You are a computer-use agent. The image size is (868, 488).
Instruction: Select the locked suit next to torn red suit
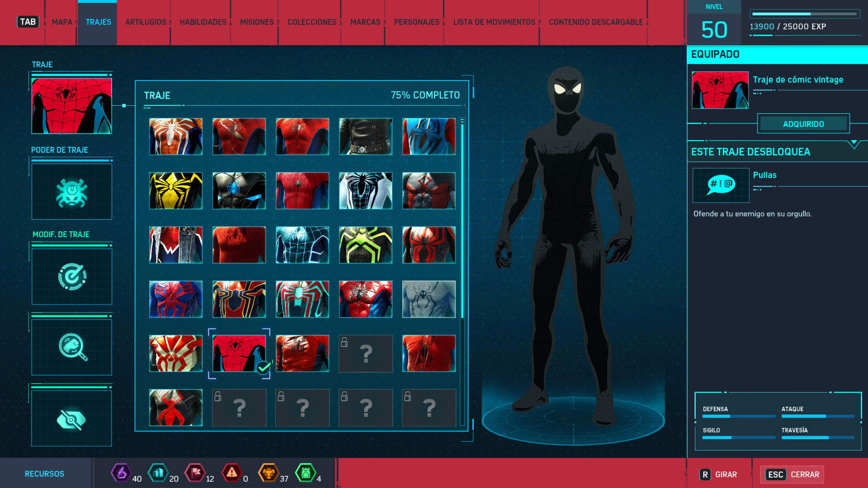click(366, 353)
